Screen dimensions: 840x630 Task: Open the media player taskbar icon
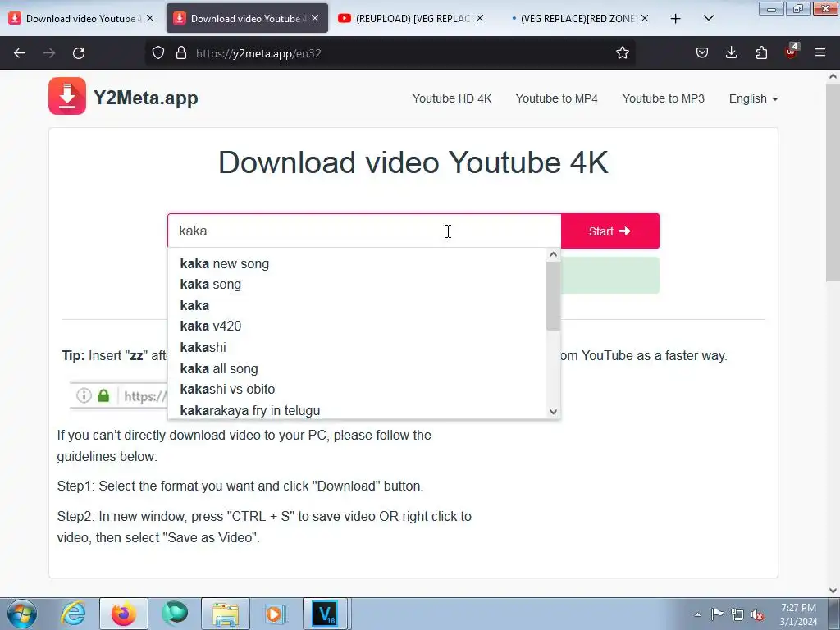[x=276, y=614]
